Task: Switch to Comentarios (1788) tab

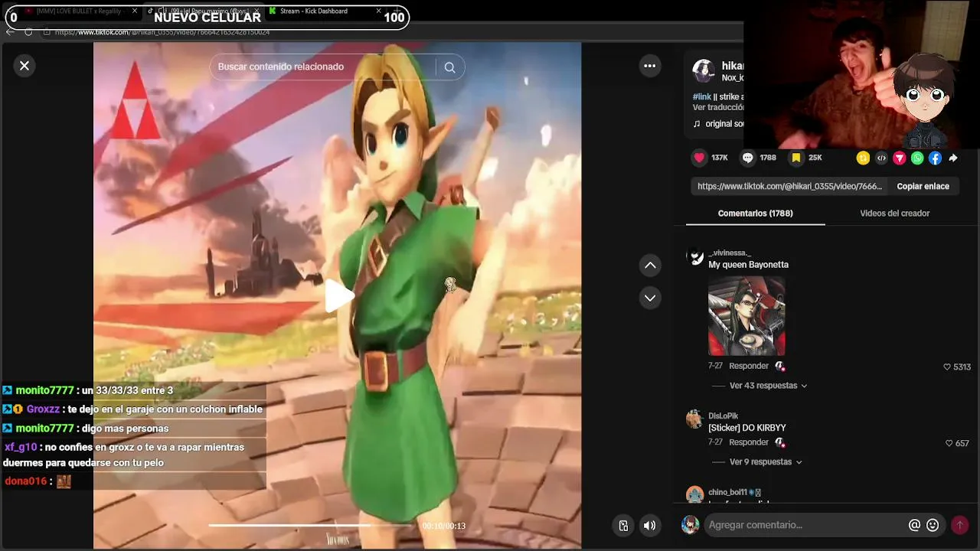Action: [755, 214]
